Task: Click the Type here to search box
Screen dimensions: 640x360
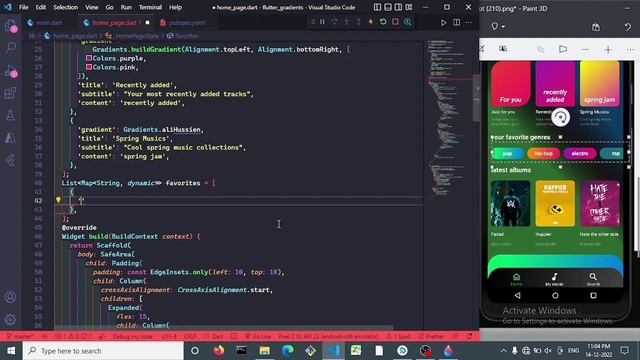Action: point(103,351)
